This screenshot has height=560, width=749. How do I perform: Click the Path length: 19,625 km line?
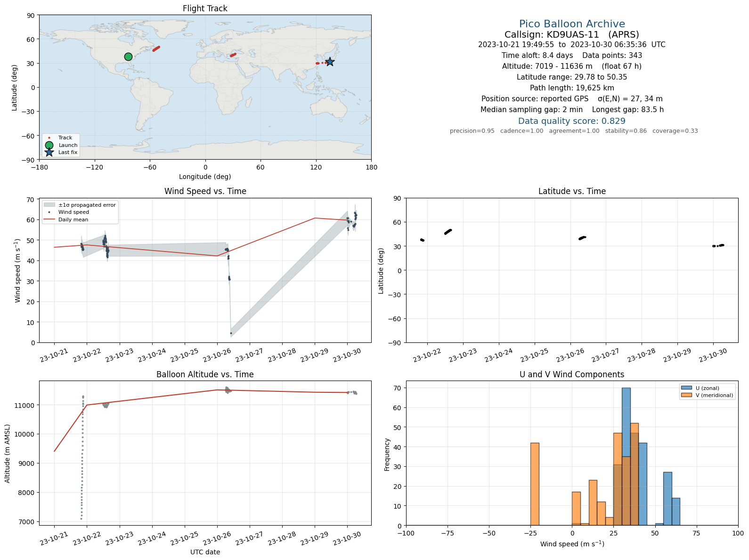[x=572, y=88]
